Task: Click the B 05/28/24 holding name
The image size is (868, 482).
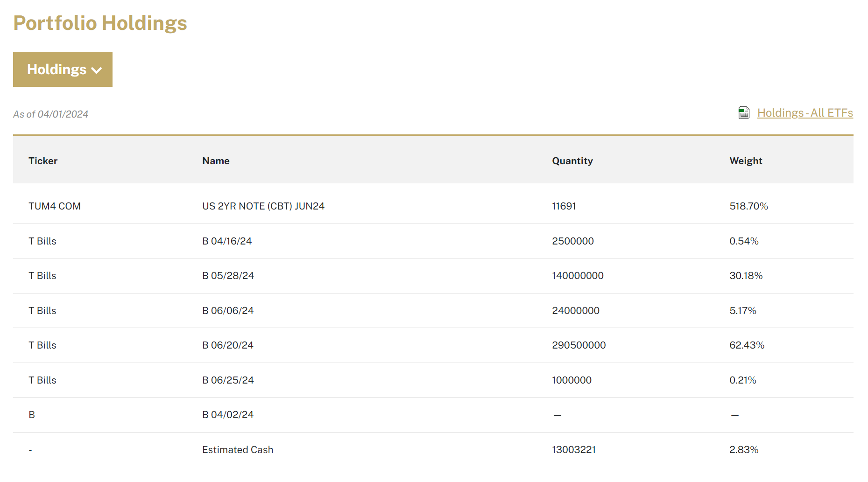Action: (x=228, y=276)
